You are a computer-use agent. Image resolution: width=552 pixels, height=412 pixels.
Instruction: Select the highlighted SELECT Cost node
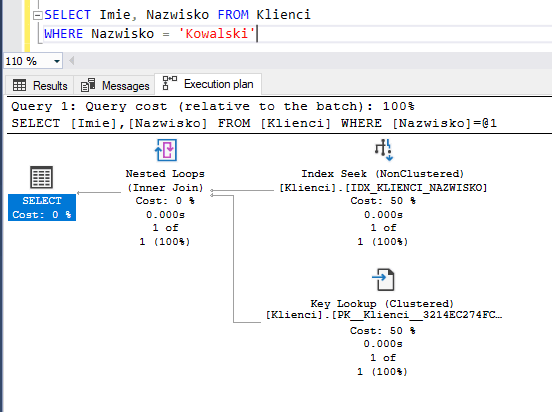[42, 207]
